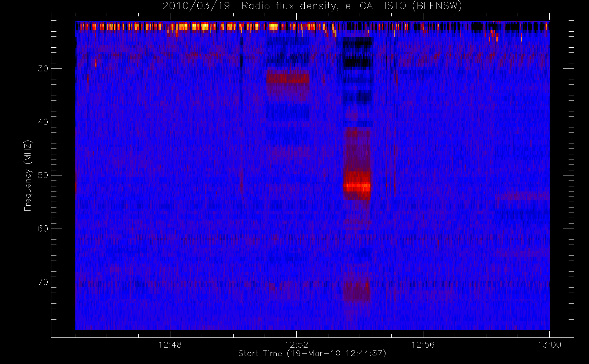Click the bright red burst near 52 MHz
589x364 pixels.
[357, 186]
